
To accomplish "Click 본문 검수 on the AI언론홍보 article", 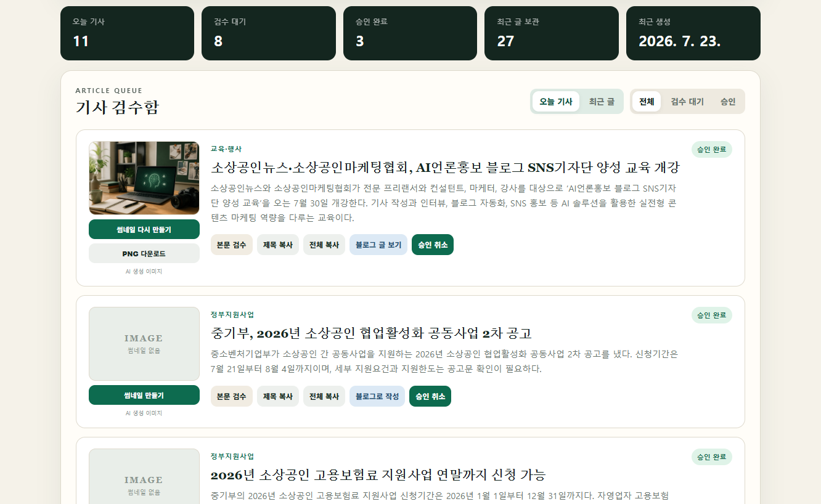I will pyautogui.click(x=232, y=245).
